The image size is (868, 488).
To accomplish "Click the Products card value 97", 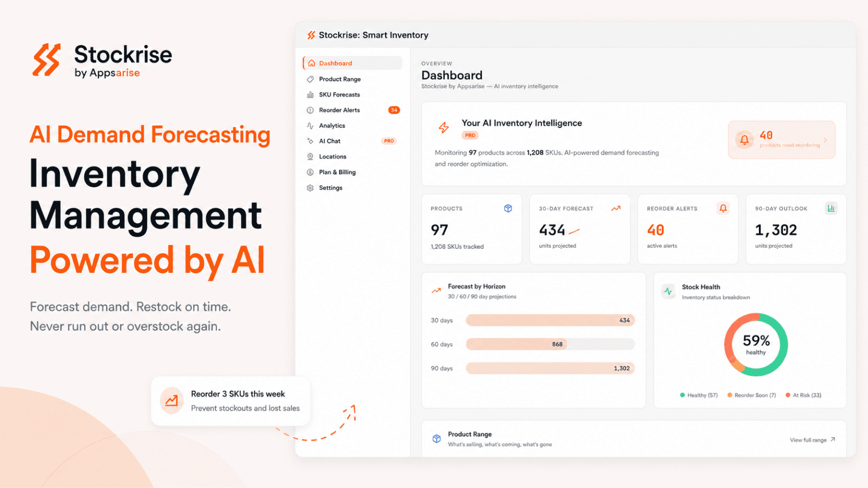I will click(439, 230).
